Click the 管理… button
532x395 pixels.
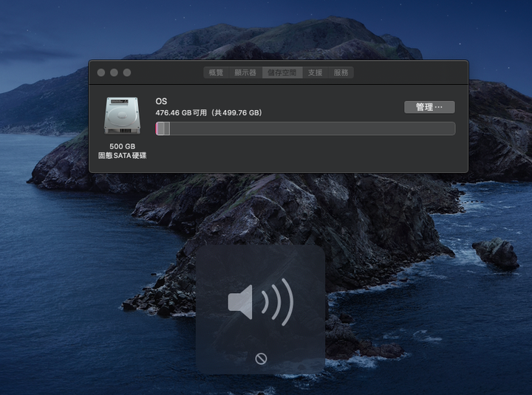click(x=429, y=107)
